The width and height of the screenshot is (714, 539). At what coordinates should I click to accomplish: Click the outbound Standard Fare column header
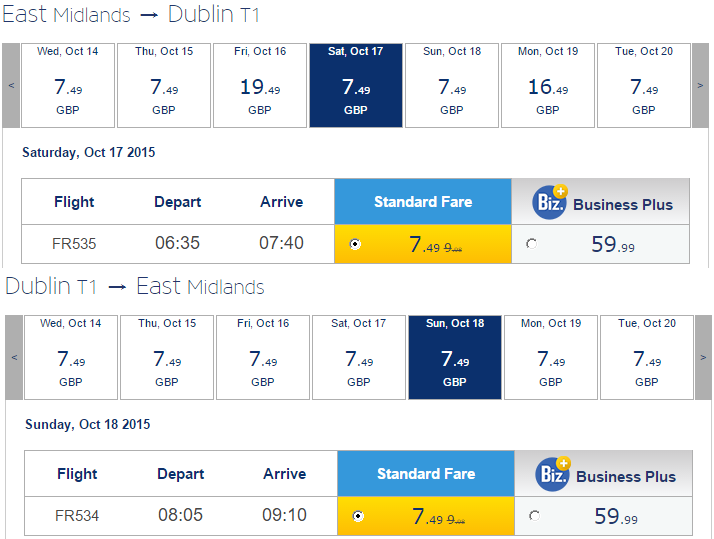click(x=423, y=202)
